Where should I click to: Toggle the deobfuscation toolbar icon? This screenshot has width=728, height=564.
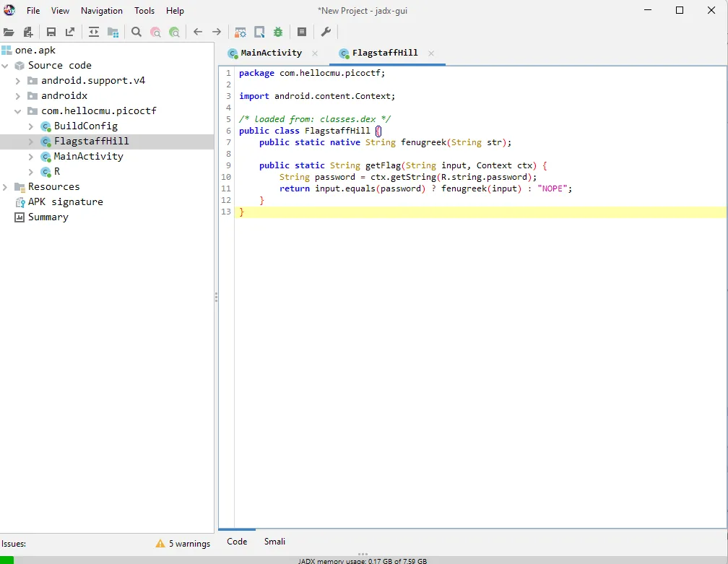point(240,32)
